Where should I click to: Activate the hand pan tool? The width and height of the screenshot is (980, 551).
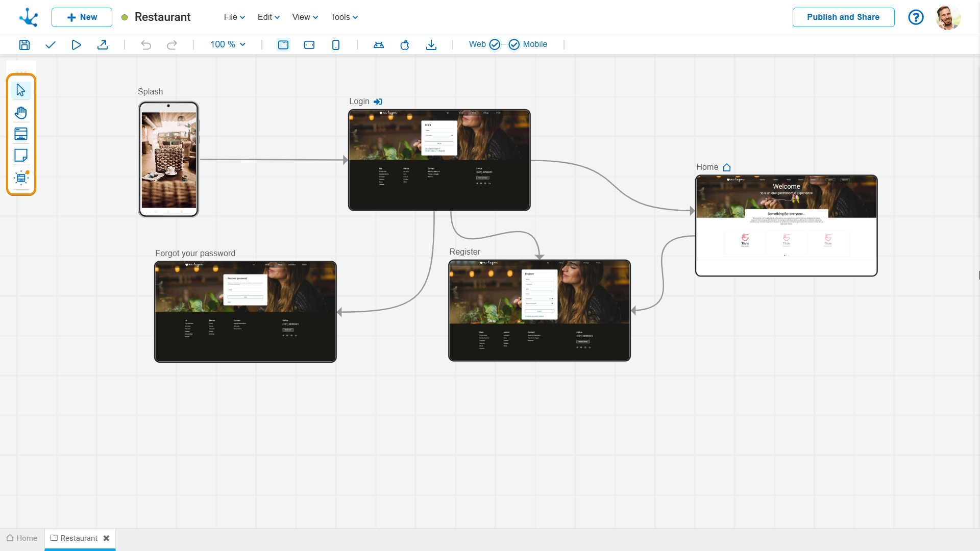(21, 112)
